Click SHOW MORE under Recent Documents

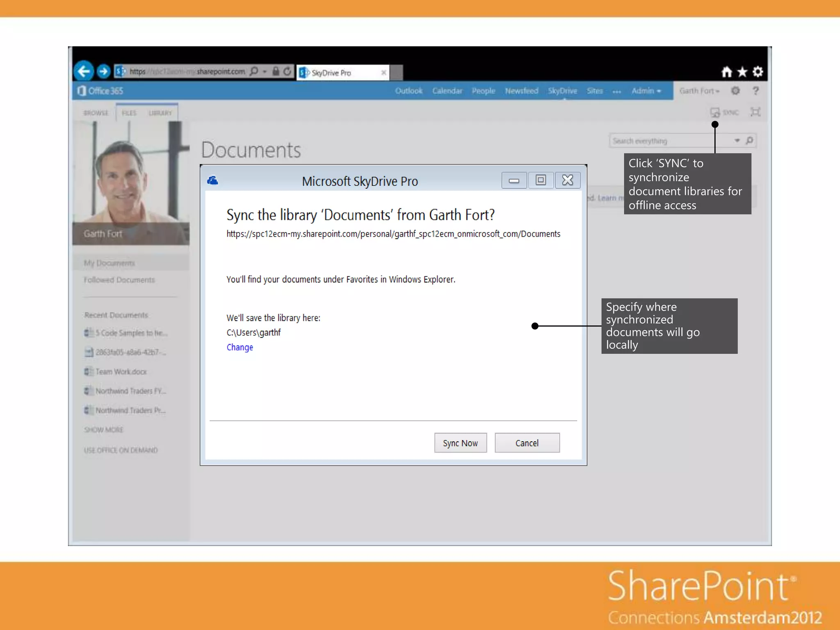pyautogui.click(x=103, y=429)
